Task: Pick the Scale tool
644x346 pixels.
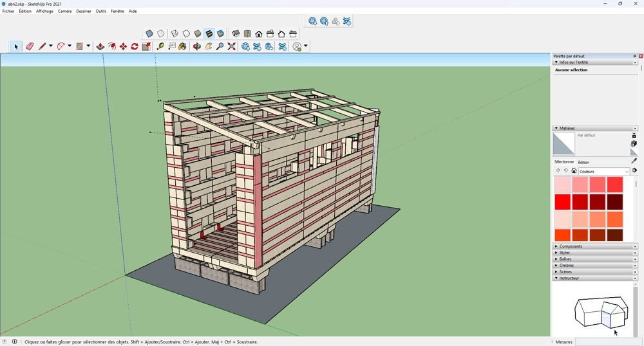Action: [x=146, y=47]
